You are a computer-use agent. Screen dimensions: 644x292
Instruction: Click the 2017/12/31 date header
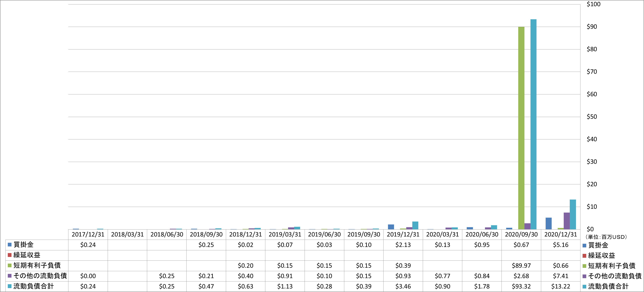(x=88, y=234)
